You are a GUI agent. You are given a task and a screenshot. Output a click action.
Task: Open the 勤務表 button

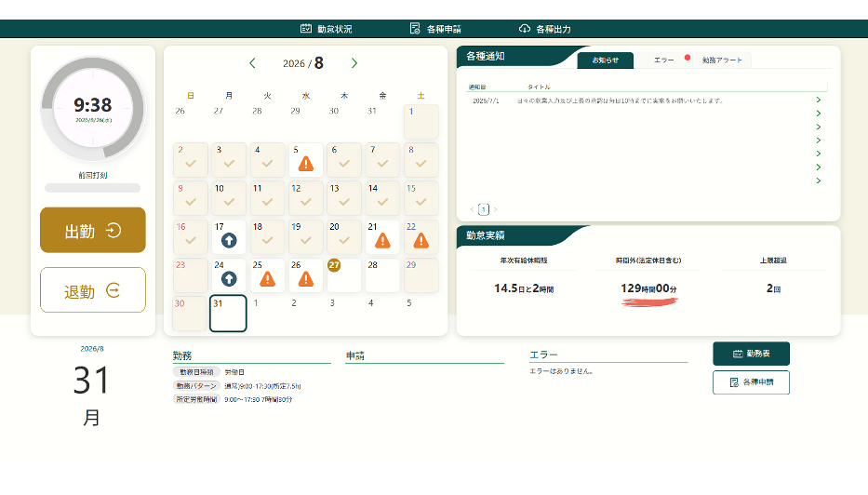pyautogui.click(x=751, y=354)
